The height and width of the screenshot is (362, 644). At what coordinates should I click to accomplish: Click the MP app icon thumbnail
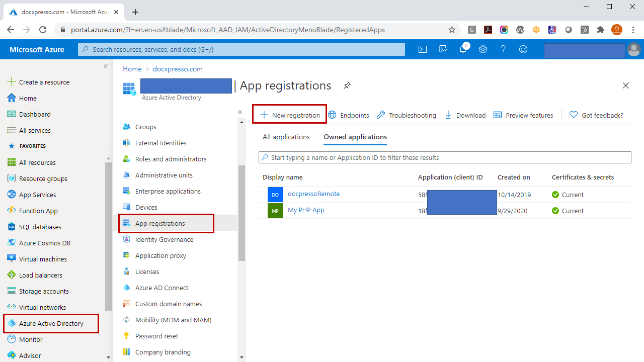tap(275, 211)
